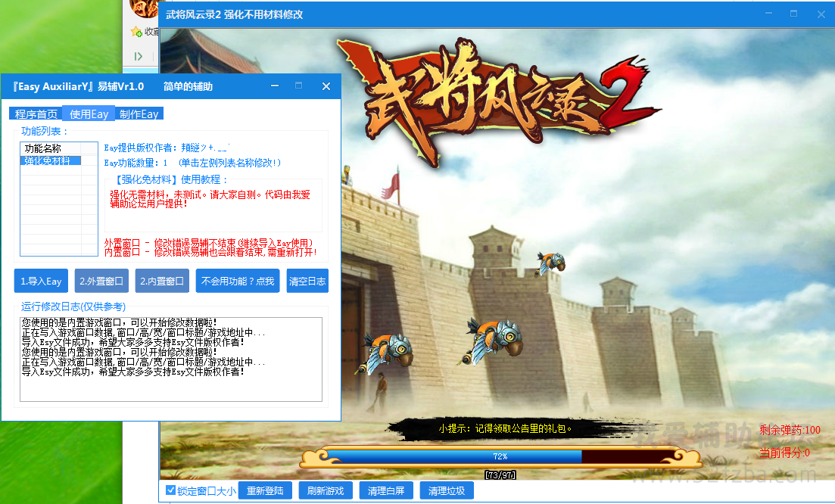Image resolution: width=835 pixels, height=504 pixels.
Task: Toggle the 锁定窗口大小 checkbox
Action: point(171,490)
